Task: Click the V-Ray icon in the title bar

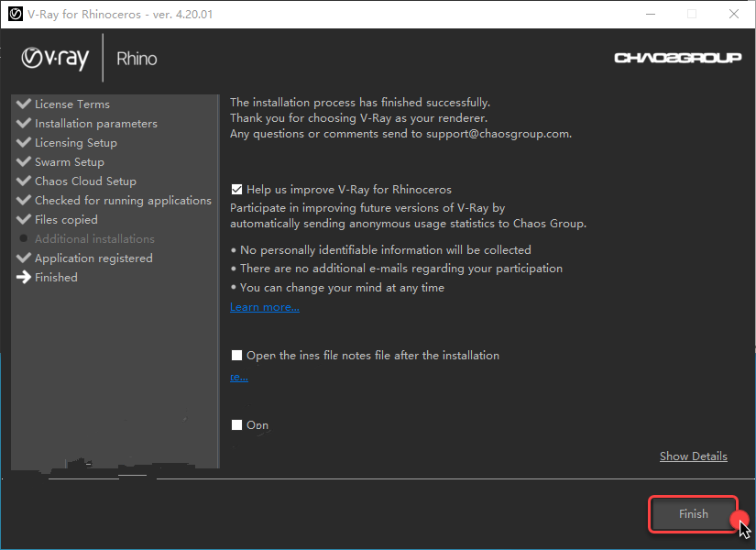Action: pyautogui.click(x=16, y=14)
